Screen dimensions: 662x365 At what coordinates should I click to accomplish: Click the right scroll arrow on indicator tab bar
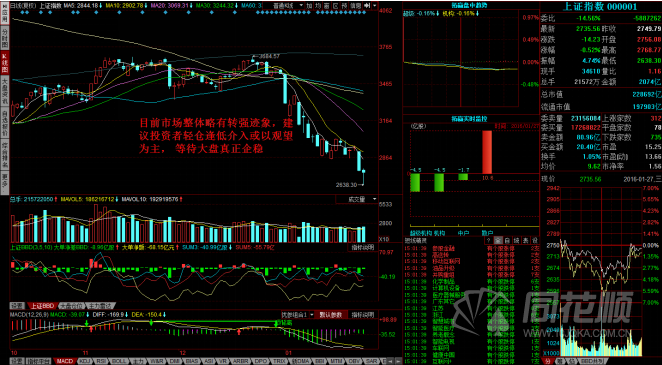pos(398,361)
